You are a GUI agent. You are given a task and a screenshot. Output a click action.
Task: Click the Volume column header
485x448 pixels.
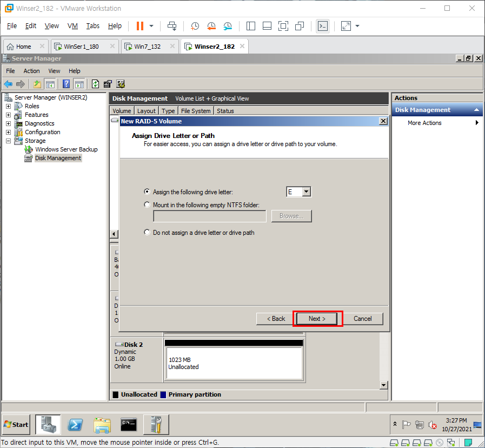point(122,111)
